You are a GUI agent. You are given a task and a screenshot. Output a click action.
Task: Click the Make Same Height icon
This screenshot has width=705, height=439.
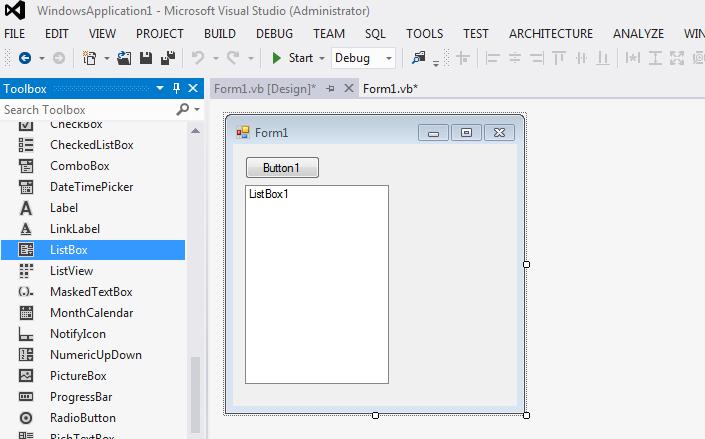tap(655, 58)
